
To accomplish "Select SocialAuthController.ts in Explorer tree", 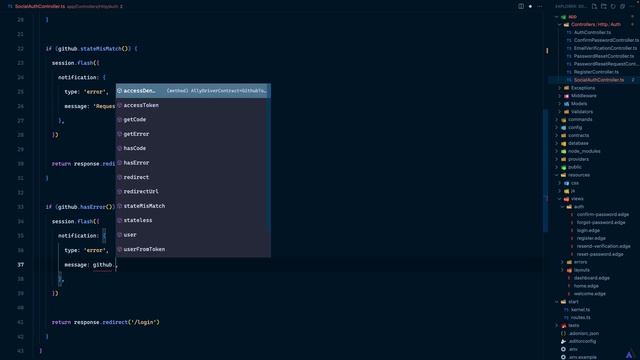I will (599, 80).
